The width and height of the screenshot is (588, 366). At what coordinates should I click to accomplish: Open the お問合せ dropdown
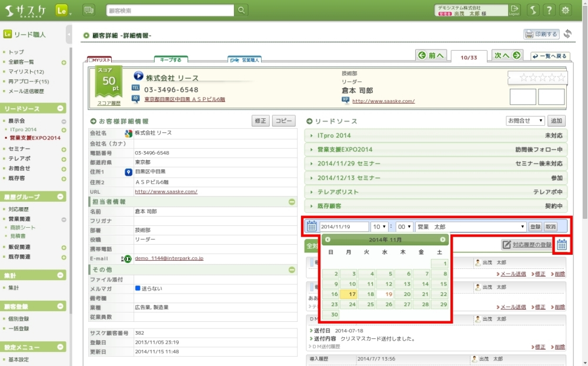(525, 121)
